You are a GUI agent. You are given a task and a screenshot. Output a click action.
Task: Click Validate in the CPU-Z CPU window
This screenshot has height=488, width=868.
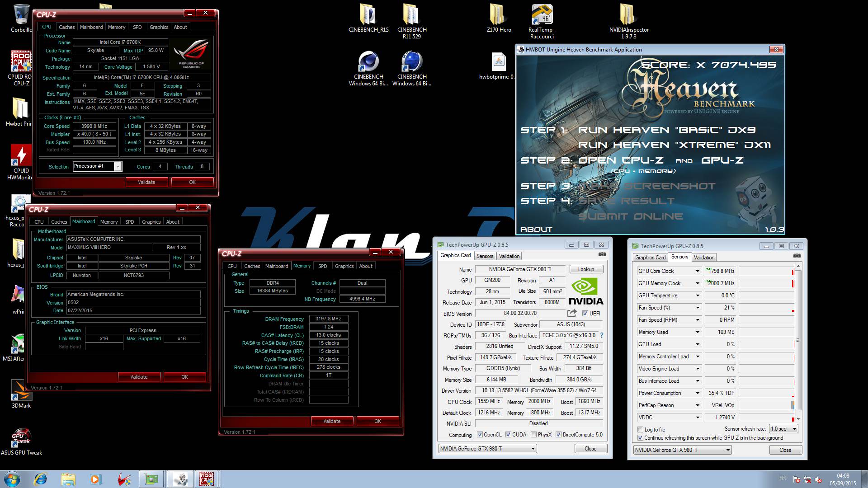pos(146,182)
